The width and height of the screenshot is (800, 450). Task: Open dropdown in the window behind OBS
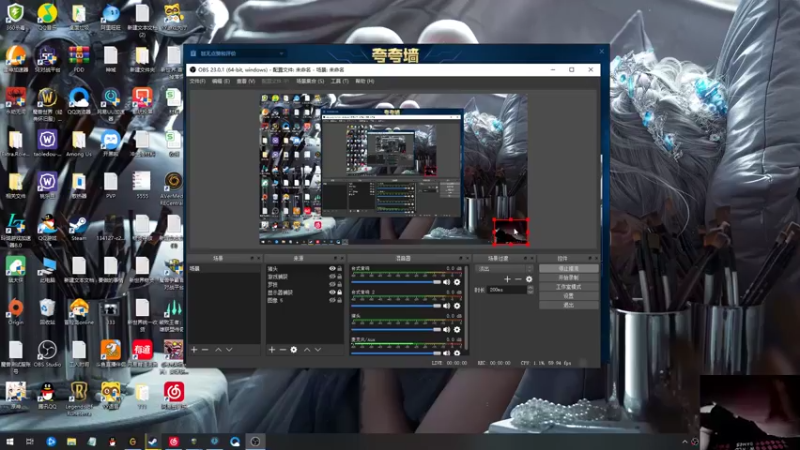pyautogui.click(x=281, y=53)
